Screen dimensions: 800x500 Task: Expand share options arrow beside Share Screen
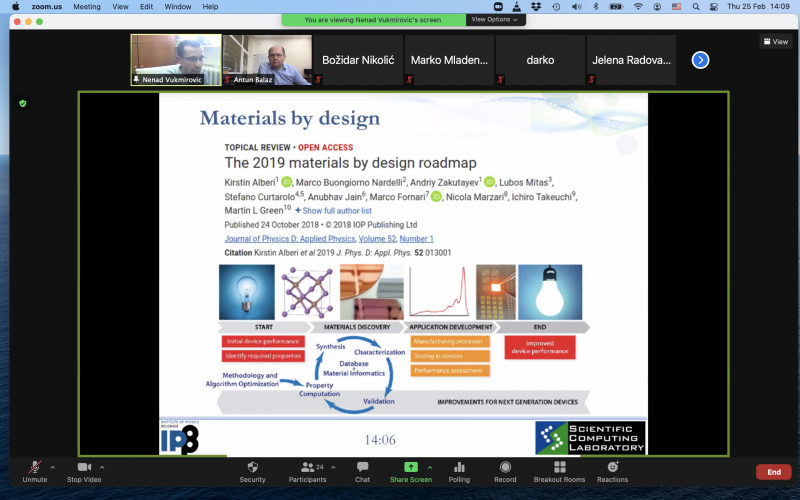tap(430, 467)
